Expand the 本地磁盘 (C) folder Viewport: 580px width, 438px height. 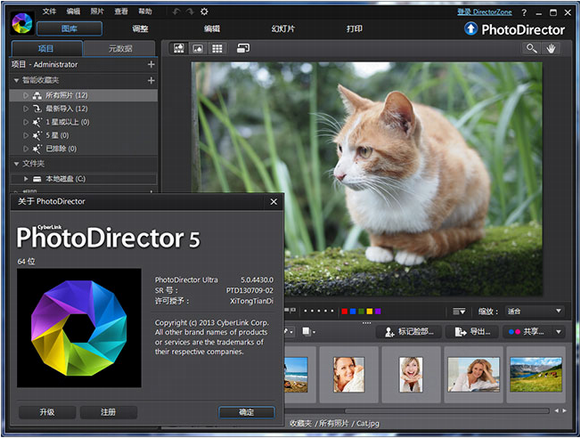point(26,179)
